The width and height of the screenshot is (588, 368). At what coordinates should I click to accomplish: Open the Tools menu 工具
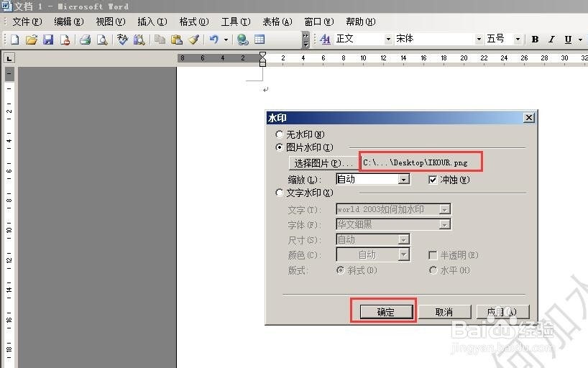(x=236, y=22)
